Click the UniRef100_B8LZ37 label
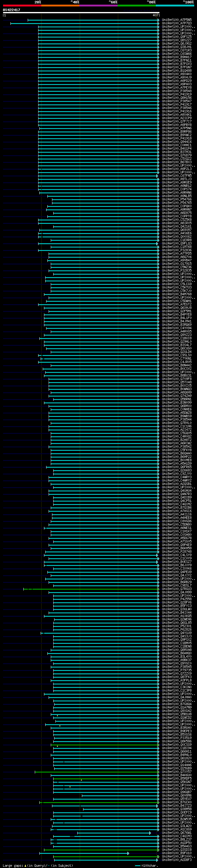This screenshot has height=868, width=197. coord(177,839)
